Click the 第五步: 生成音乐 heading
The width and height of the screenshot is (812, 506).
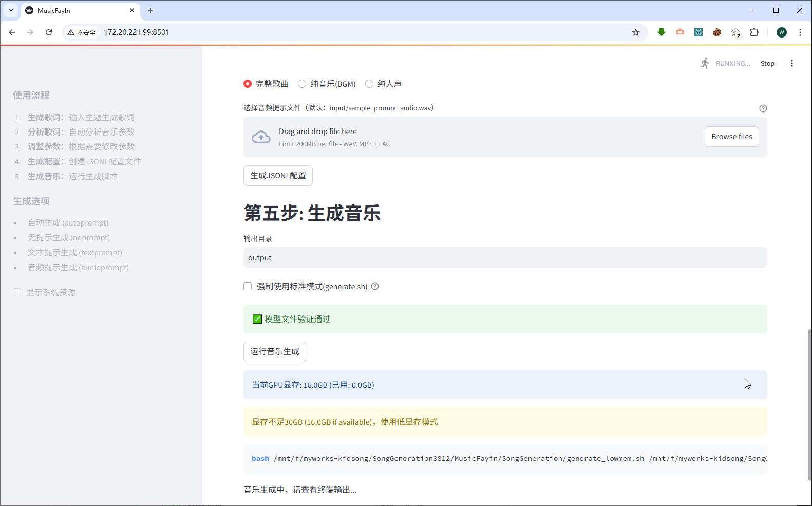[x=312, y=213]
